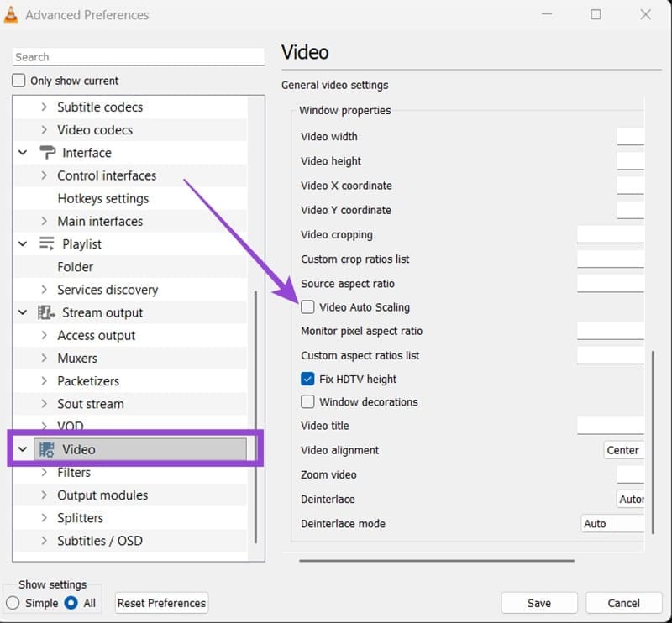Click the Save button
The height and width of the screenshot is (623, 672).
[539, 603]
